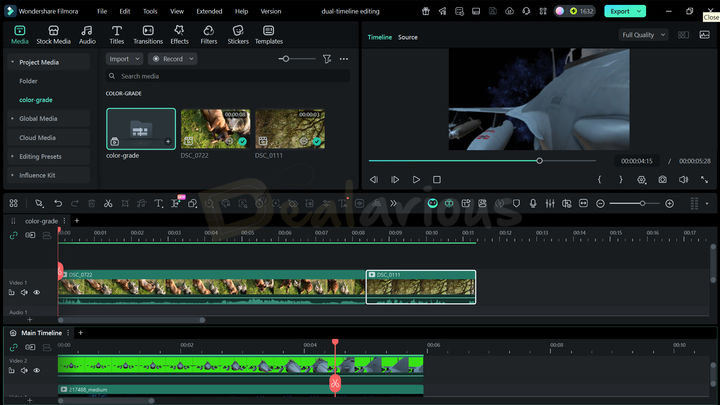The height and width of the screenshot is (405, 720).
Task: Expand the Project Media tree
Action: [x=12, y=62]
